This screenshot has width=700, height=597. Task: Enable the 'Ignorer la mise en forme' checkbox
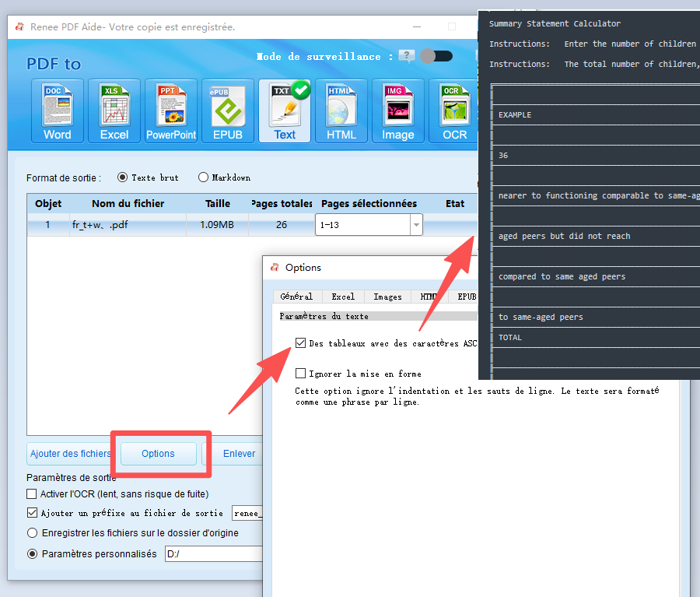click(x=300, y=373)
